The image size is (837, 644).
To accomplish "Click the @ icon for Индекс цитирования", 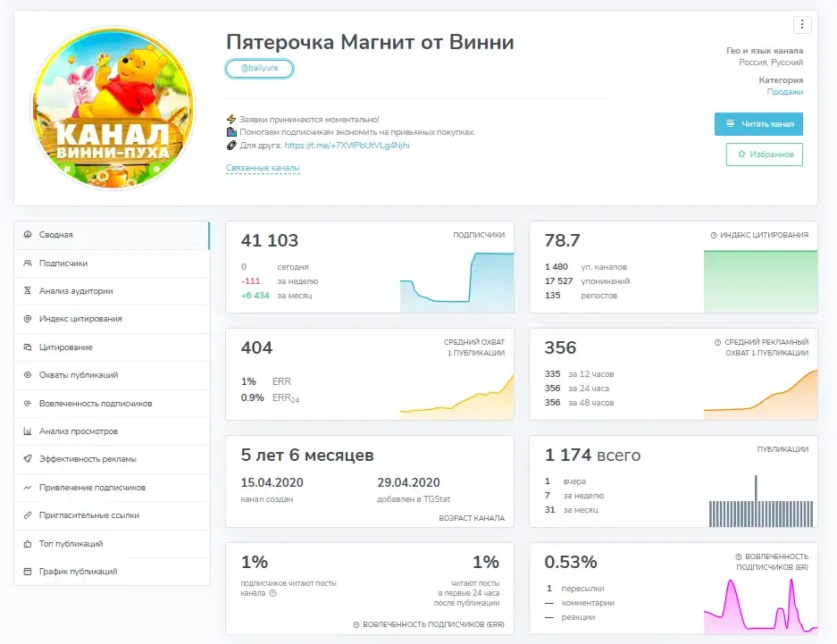I will pos(28,319).
